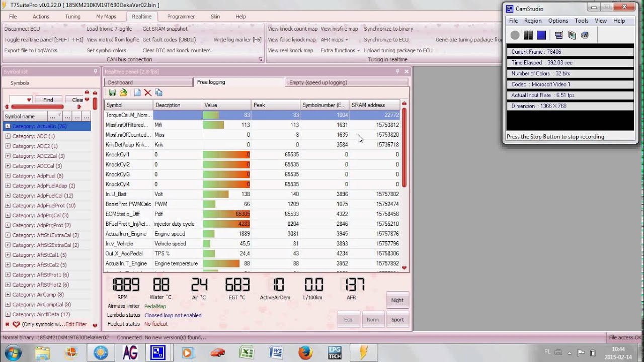
Task: Click Get fault codes (OBDII)
Action: click(x=169, y=40)
